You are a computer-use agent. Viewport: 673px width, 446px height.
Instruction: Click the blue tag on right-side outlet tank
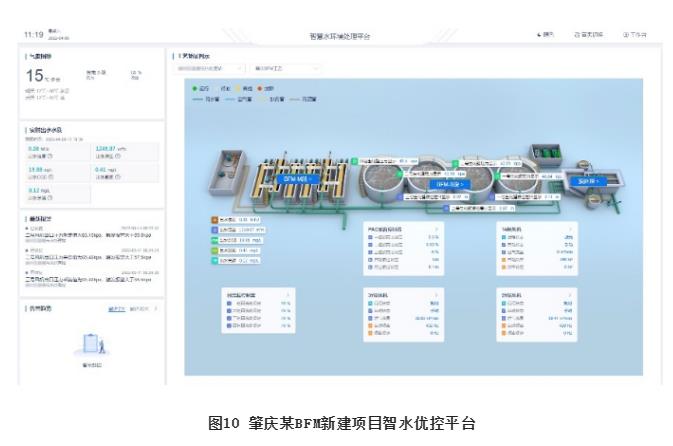pyautogui.click(x=587, y=181)
